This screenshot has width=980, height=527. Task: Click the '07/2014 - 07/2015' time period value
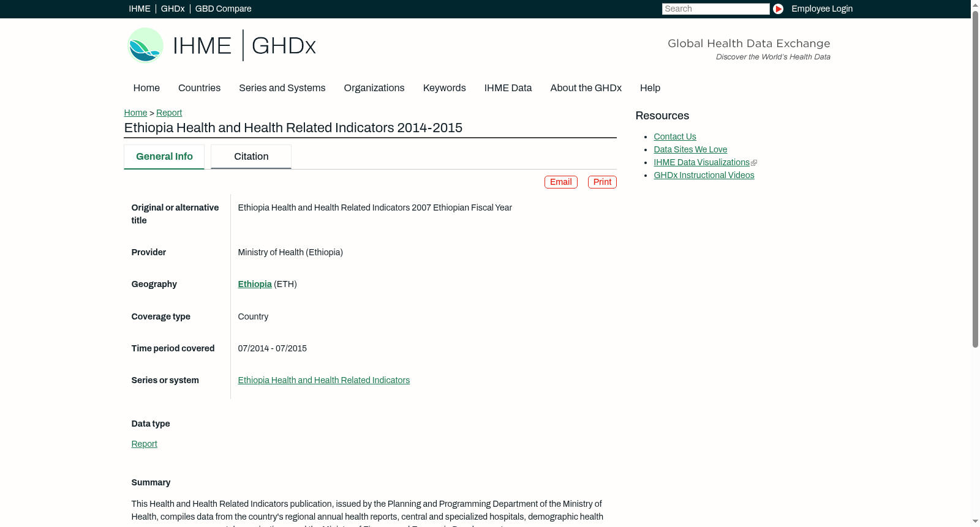click(x=272, y=349)
